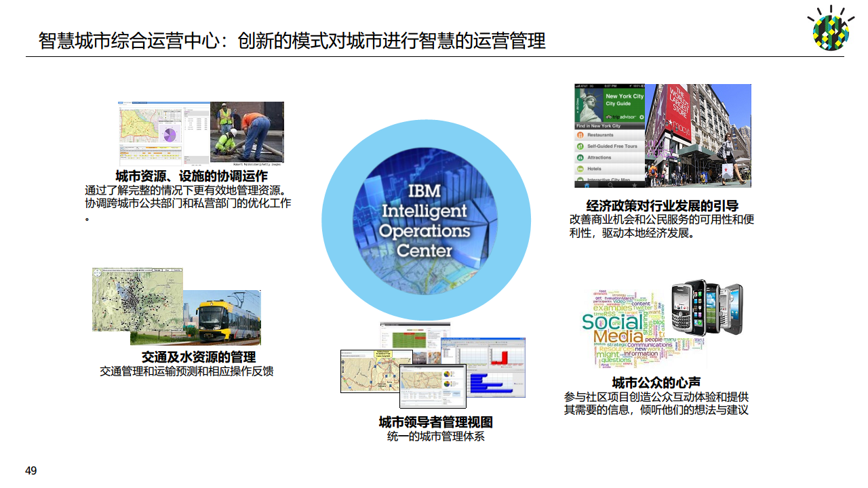Open the IBM Intelligent Operations Center circle
Image resolution: width=868 pixels, height=488 pixels.
point(416,220)
